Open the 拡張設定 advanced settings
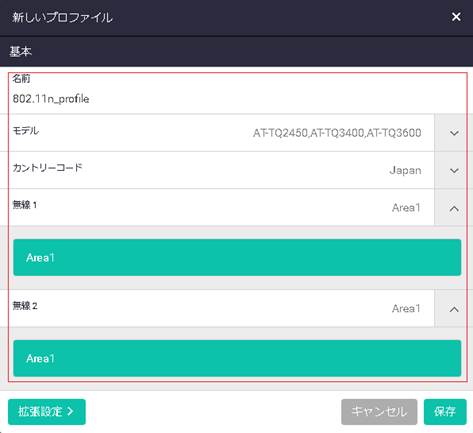This screenshot has height=433, width=473. tap(47, 412)
